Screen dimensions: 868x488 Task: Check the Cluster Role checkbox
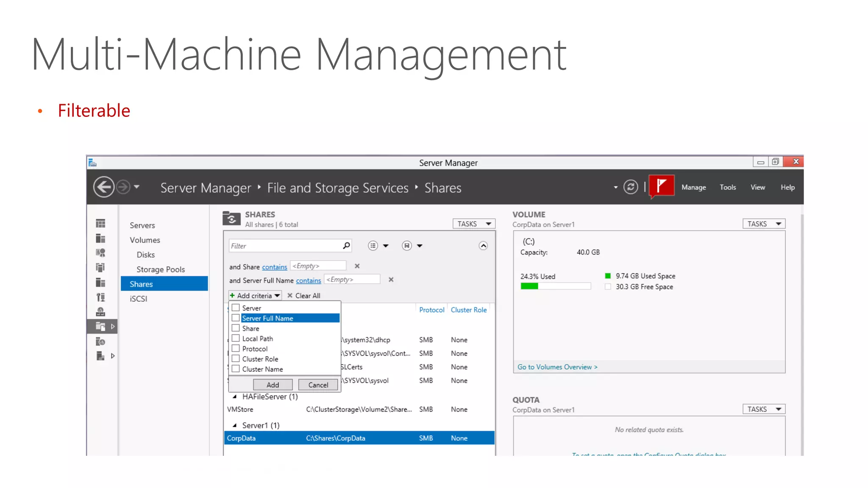(236, 358)
